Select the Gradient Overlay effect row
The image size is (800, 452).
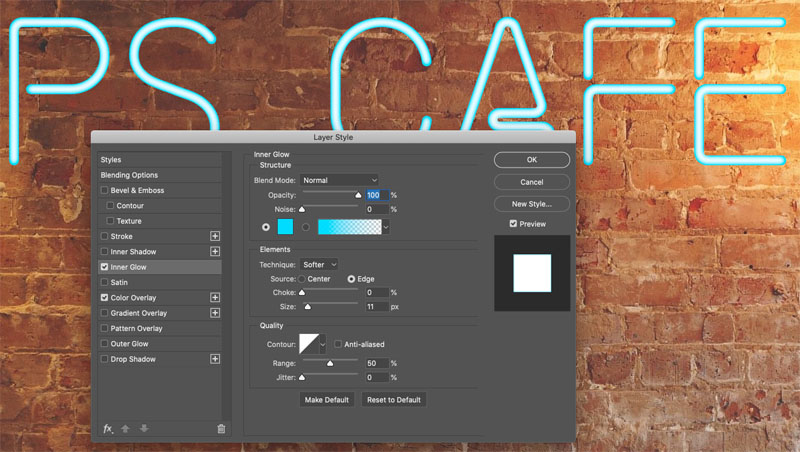[x=160, y=313]
